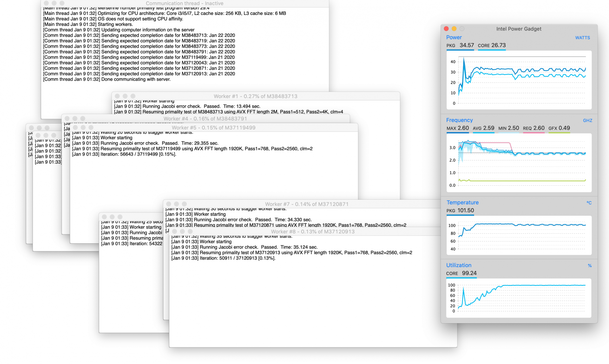Close the Intel Power Gadget window
Image resolution: width=609 pixels, height=364 pixels.
tap(446, 29)
